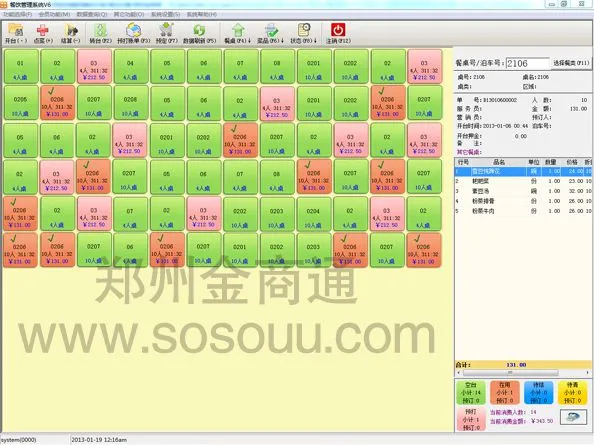The height and width of the screenshot is (445, 594).
Task: Click the system(0000) status bar entry
Action: (18, 440)
